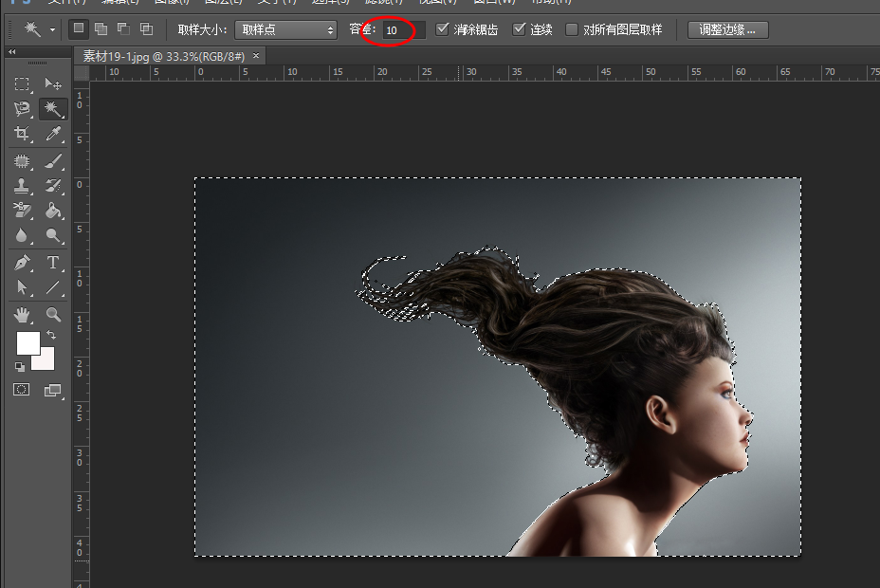Select the Lasso tool
880x588 pixels.
22,109
